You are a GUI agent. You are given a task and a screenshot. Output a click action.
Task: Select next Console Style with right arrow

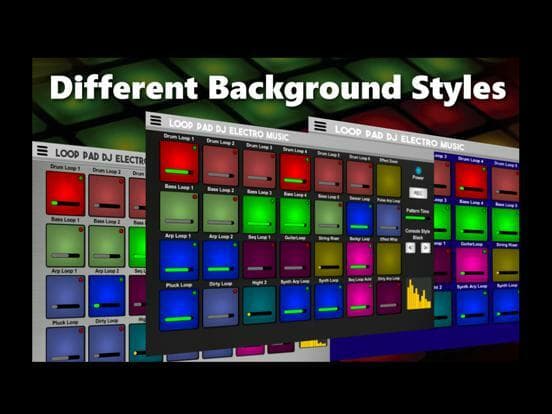tap(425, 248)
